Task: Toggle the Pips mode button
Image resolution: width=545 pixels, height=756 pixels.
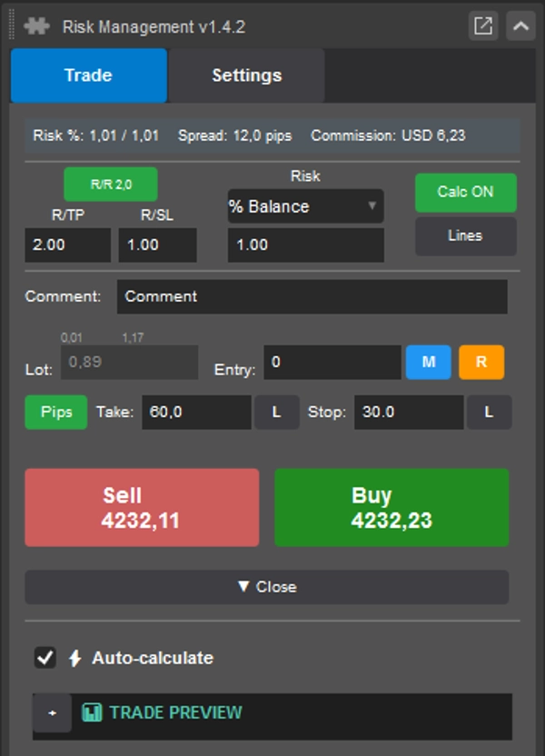Action: pos(54,412)
